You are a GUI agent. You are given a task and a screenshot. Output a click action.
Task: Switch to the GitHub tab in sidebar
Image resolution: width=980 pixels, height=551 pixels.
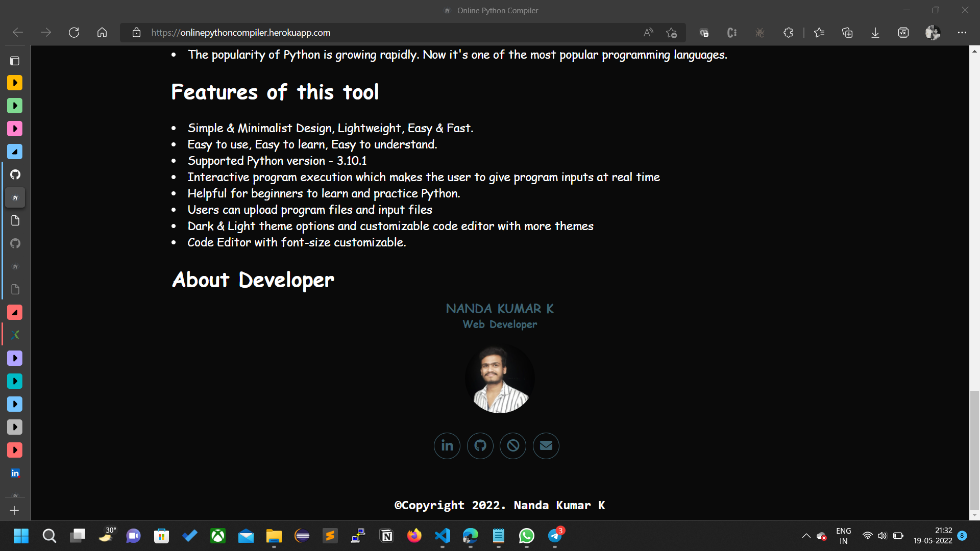point(15,174)
